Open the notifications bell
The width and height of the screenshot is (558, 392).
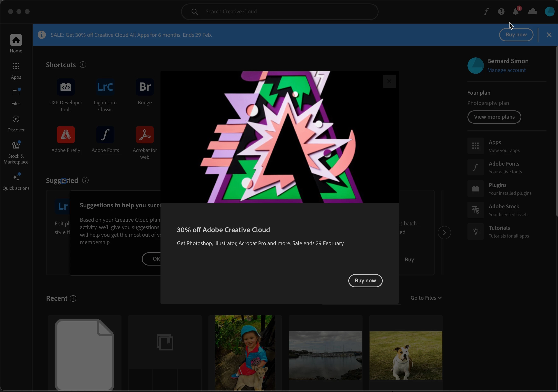pyautogui.click(x=515, y=12)
